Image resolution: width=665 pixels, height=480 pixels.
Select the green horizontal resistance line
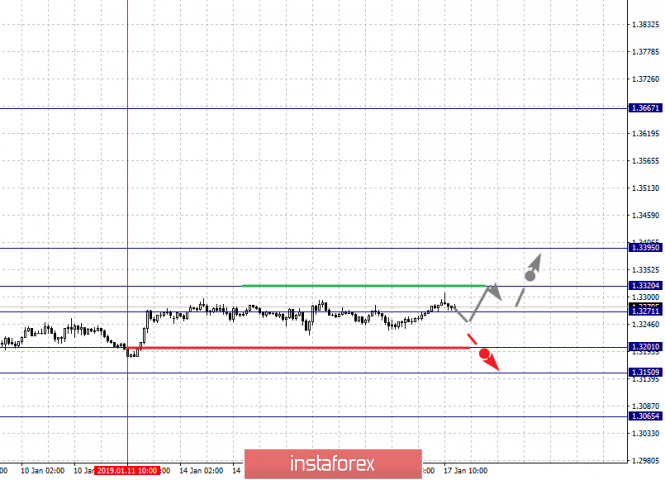(364, 286)
